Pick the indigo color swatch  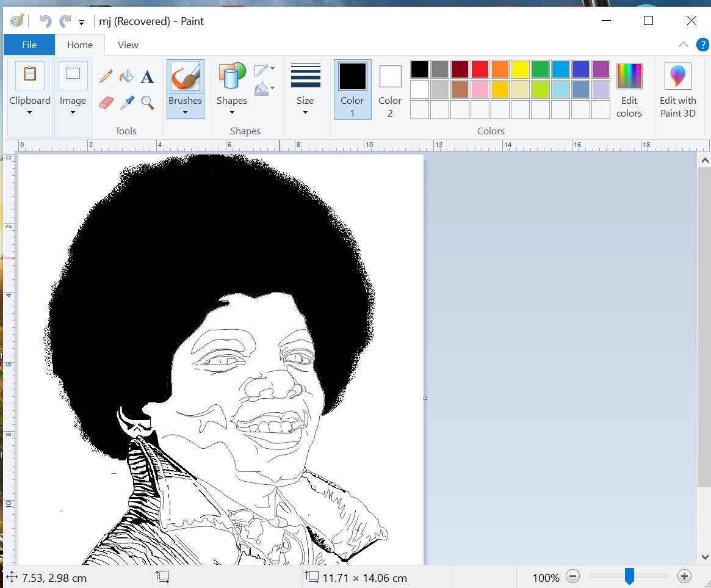[580, 70]
